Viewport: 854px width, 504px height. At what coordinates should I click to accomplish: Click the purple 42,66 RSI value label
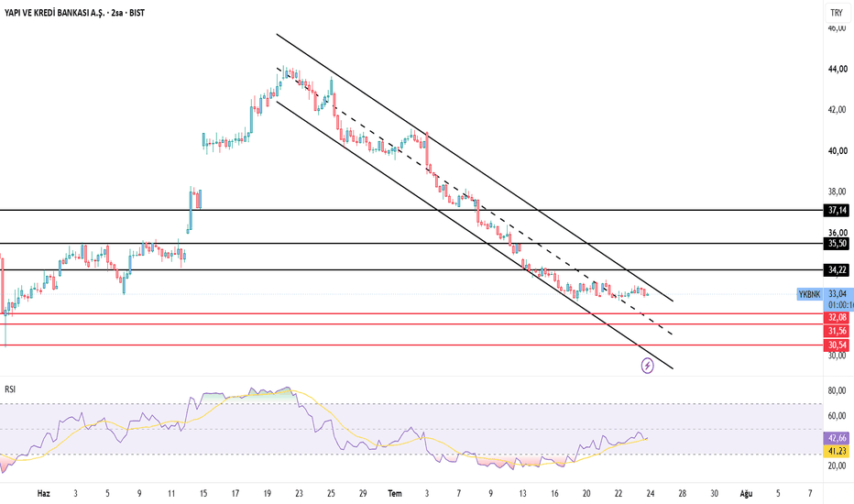(837, 438)
